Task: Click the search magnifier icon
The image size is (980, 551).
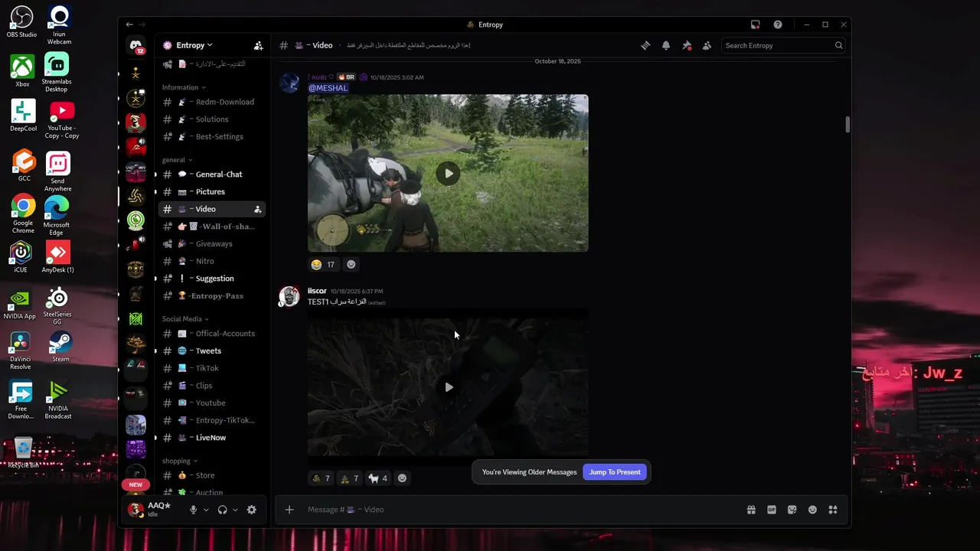Action: 838,46
